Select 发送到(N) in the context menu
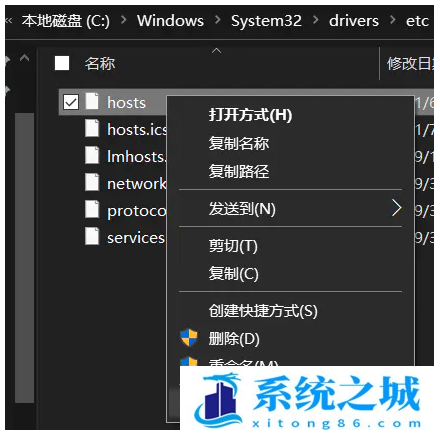 click(242, 209)
